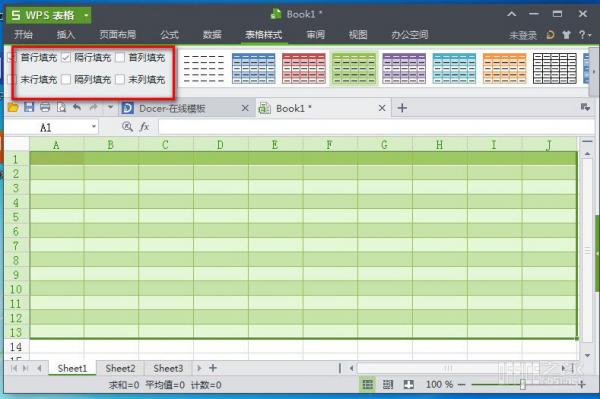This screenshot has height=399, width=600.
Task: Open the folder icon in quick toolbar
Action: pos(13,107)
